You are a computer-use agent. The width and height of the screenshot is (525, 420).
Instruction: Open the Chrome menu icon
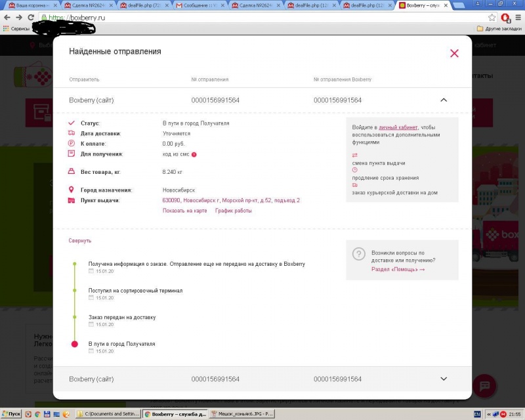tap(518, 18)
